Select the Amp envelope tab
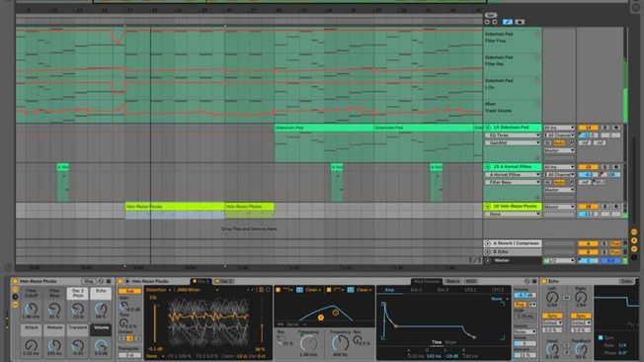Screen dimensions: 644x362 [389, 290]
